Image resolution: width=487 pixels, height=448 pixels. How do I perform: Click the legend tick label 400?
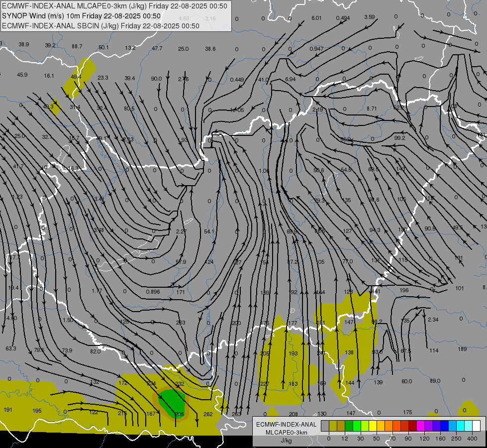pos(472,439)
